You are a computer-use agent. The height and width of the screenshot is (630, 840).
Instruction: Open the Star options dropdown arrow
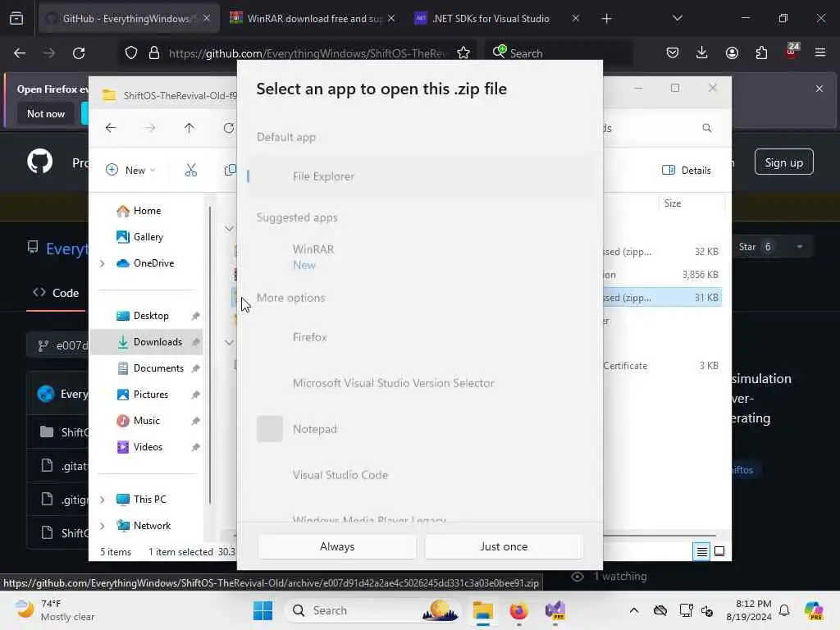click(x=799, y=247)
